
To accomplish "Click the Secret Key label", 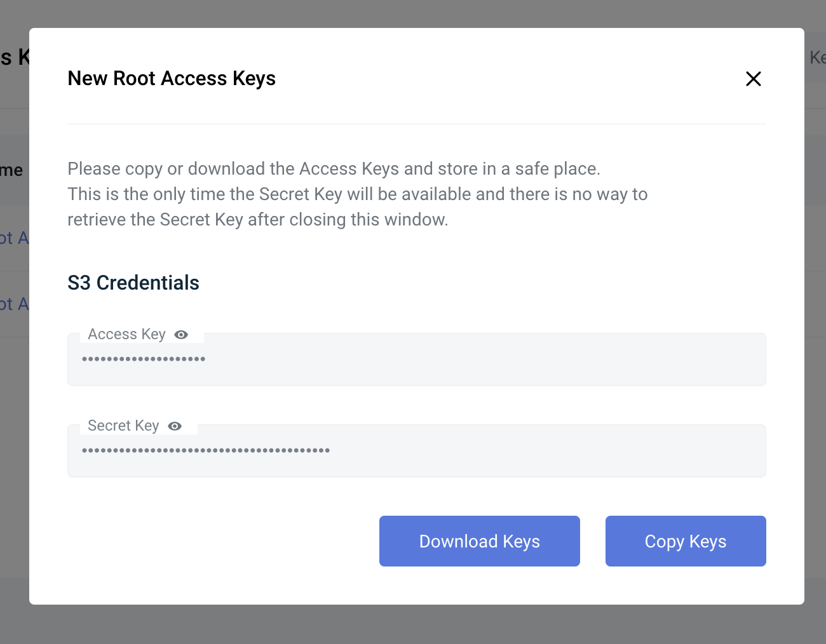I will [123, 426].
